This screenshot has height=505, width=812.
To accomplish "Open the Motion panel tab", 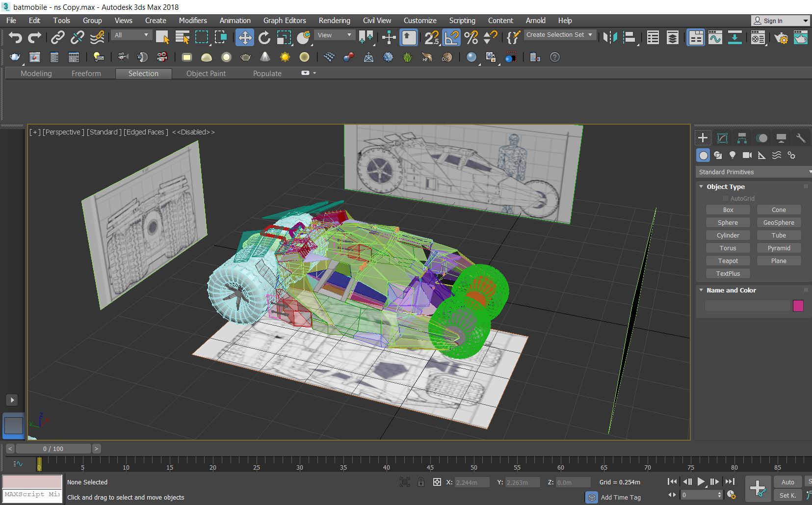I will pyautogui.click(x=761, y=138).
